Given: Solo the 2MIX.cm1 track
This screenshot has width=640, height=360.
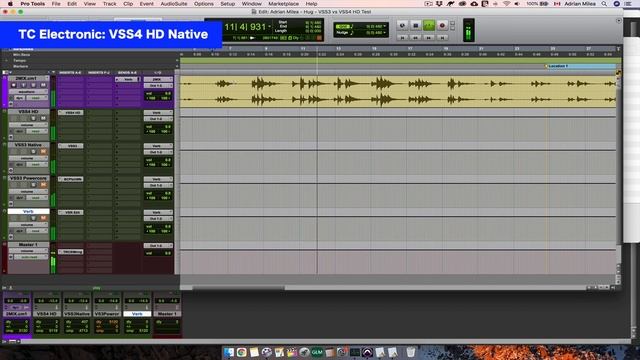Looking at the screenshot, I should click(x=33, y=85).
